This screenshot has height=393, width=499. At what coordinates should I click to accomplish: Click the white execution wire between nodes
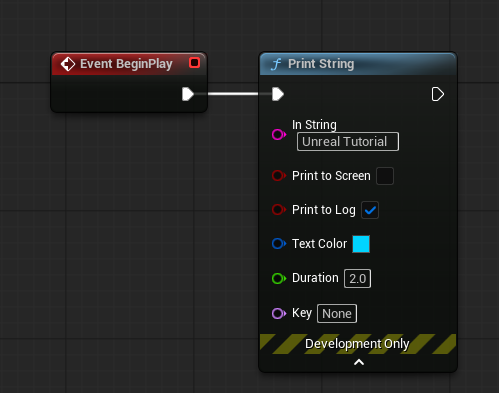233,94
